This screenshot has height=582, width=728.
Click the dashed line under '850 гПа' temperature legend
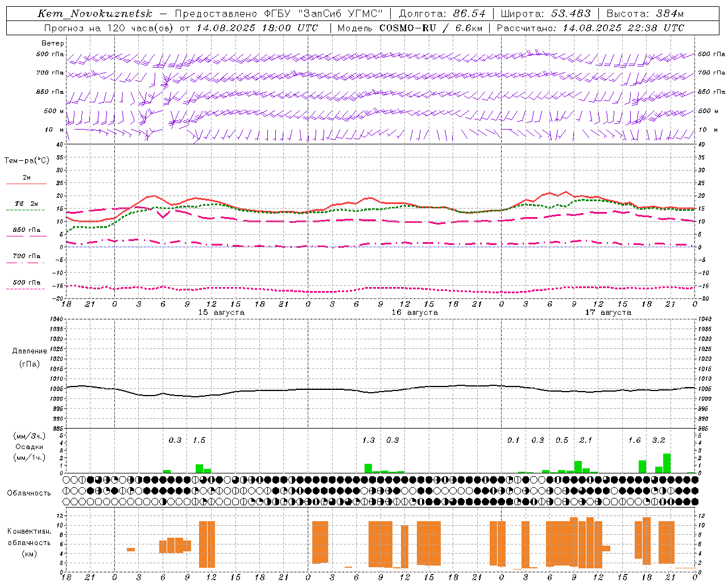point(26,236)
